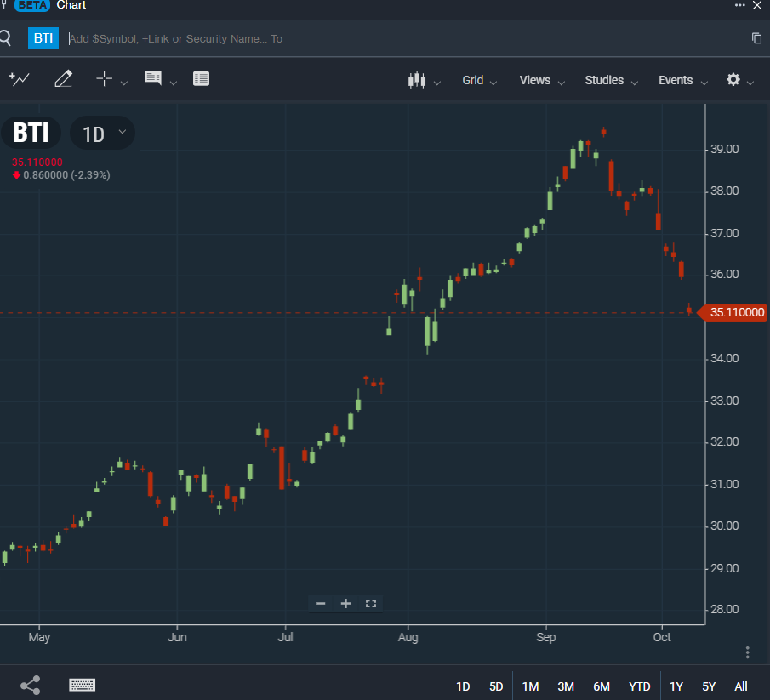Image resolution: width=770 pixels, height=700 pixels.
Task: Open the 1D interval dropdown
Action: point(103,133)
